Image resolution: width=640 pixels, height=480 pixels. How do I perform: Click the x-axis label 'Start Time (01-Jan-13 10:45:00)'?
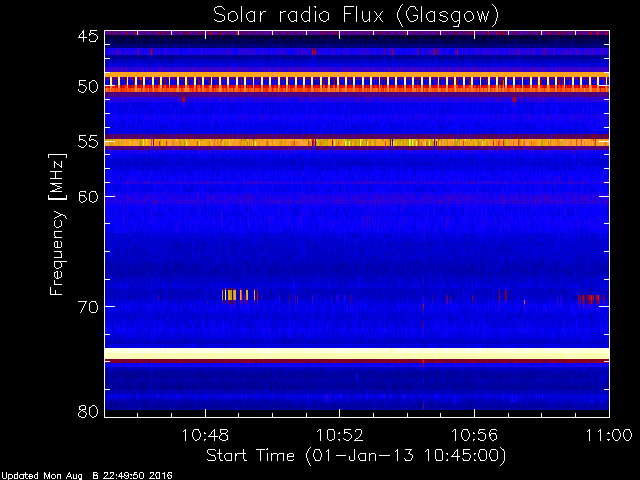tap(356, 456)
